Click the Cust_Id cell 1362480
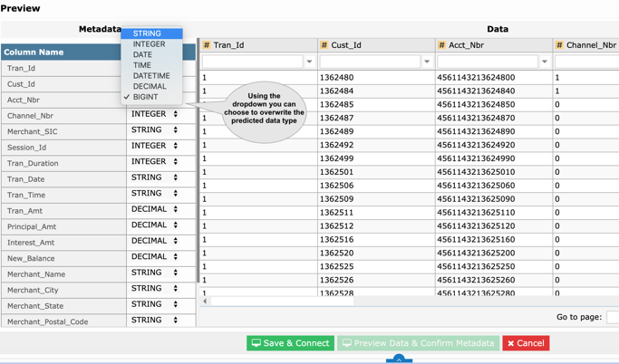619x364 pixels. coord(376,78)
